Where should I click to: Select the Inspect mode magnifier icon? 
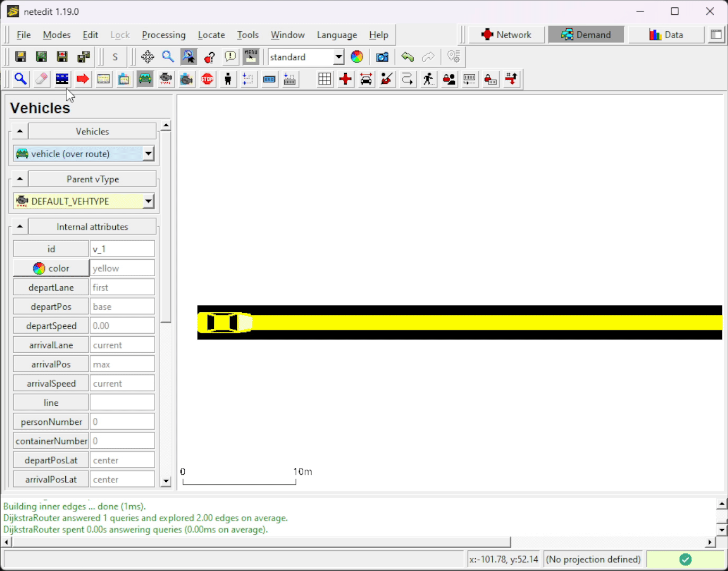tap(21, 79)
